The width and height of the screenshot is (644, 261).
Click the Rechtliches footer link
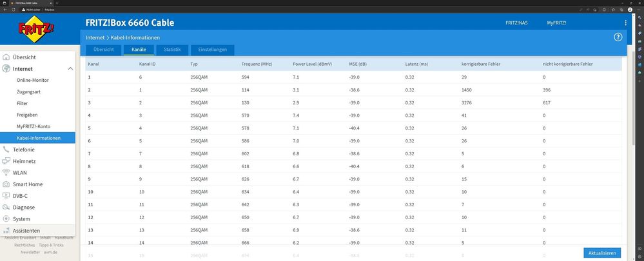24,245
